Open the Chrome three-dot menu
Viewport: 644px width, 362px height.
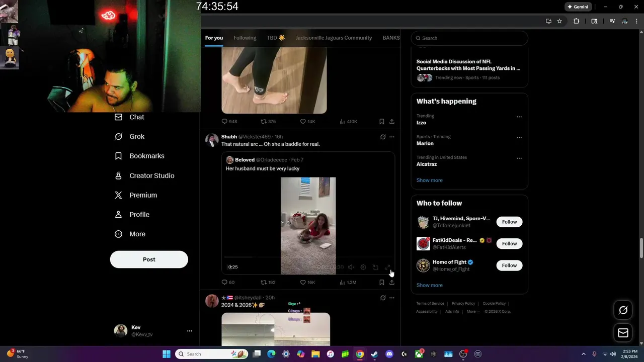pos(637,21)
